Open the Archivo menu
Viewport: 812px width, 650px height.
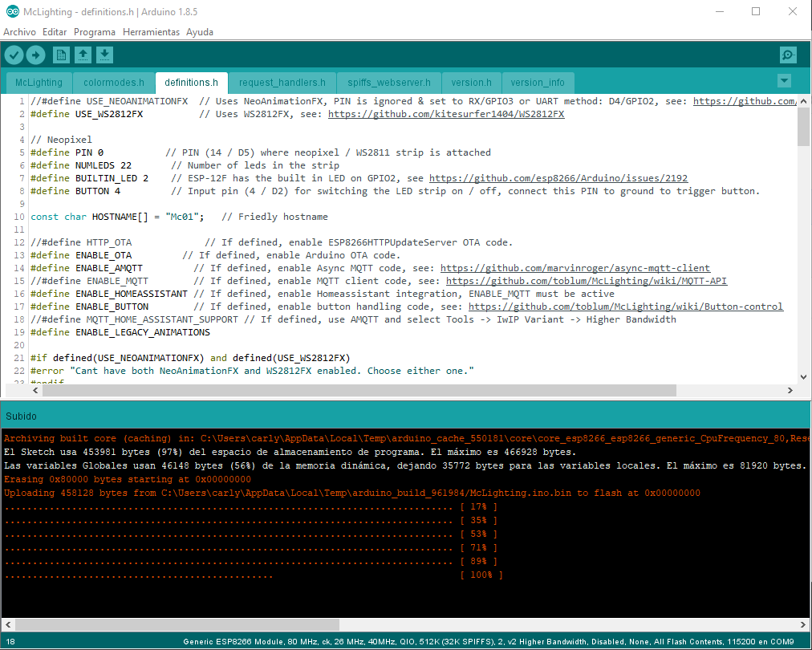pos(20,32)
